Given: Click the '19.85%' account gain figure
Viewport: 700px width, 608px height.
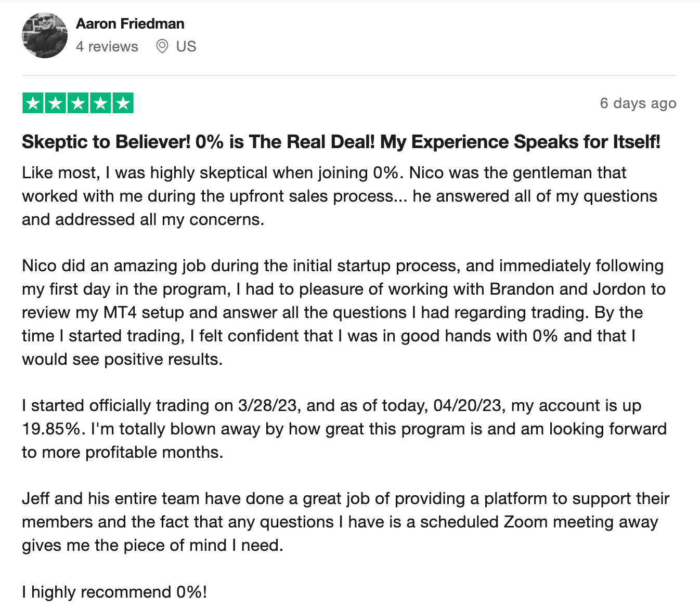Looking at the screenshot, I should (51, 429).
